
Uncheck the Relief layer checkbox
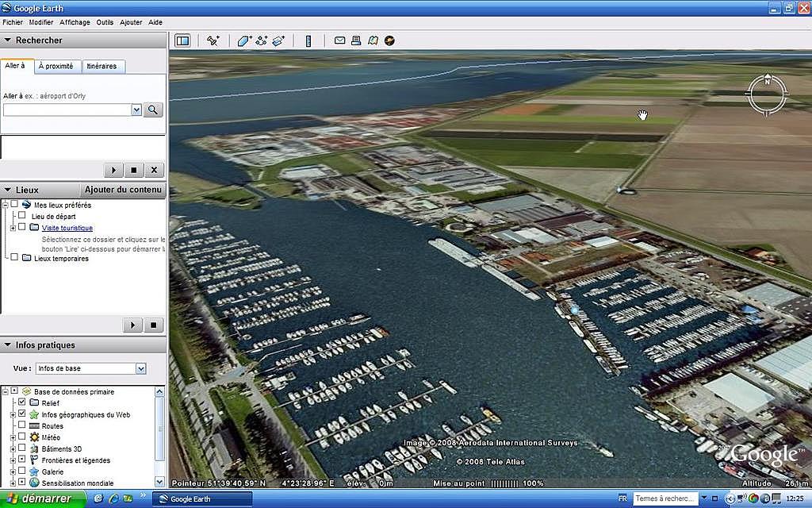[21, 402]
